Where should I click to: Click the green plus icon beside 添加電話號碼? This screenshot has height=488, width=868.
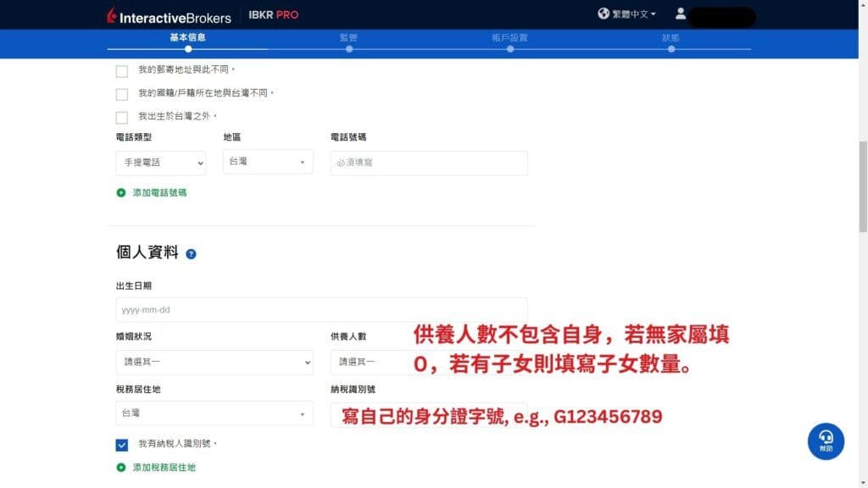point(119,193)
